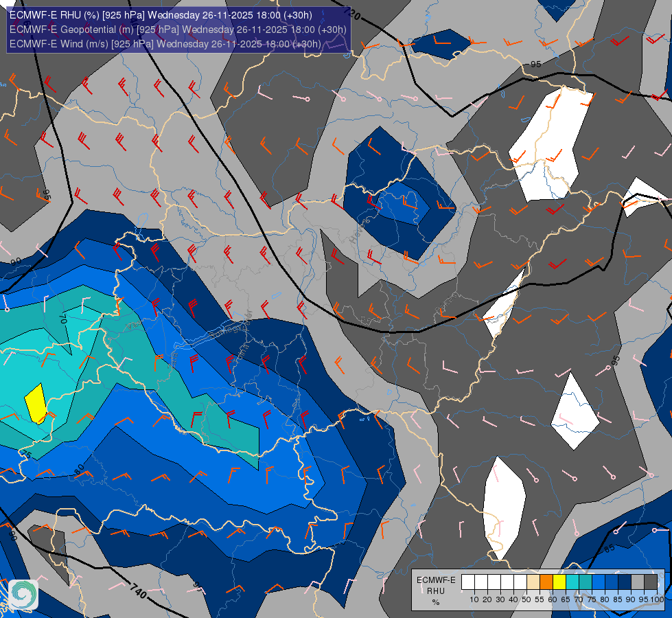Viewport: 672px width, 618px height.
Task: Click the 70 humidity contour label
Action: click(63, 318)
